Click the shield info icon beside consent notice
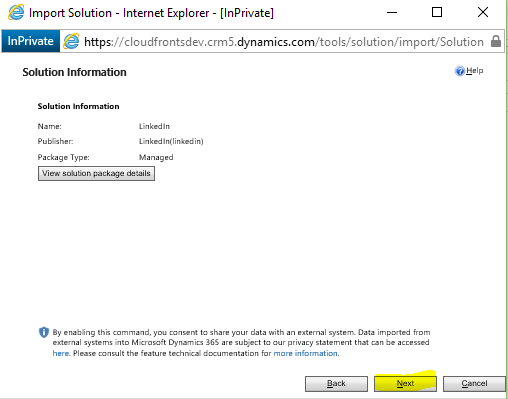 tap(44, 332)
